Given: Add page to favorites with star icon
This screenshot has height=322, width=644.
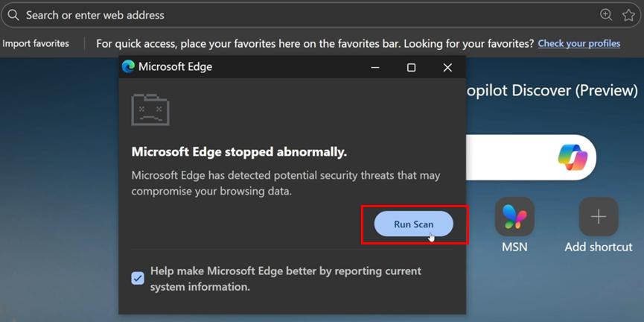Looking at the screenshot, I should [628, 15].
